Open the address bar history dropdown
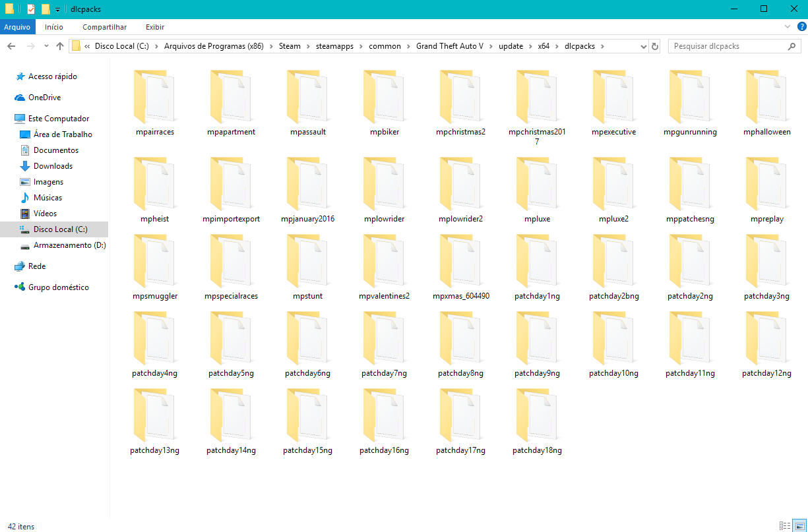Viewport: 808px width, 532px height. click(x=644, y=46)
